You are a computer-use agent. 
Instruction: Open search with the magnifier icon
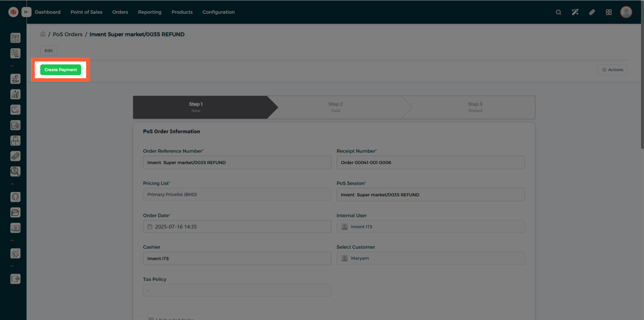[558, 12]
